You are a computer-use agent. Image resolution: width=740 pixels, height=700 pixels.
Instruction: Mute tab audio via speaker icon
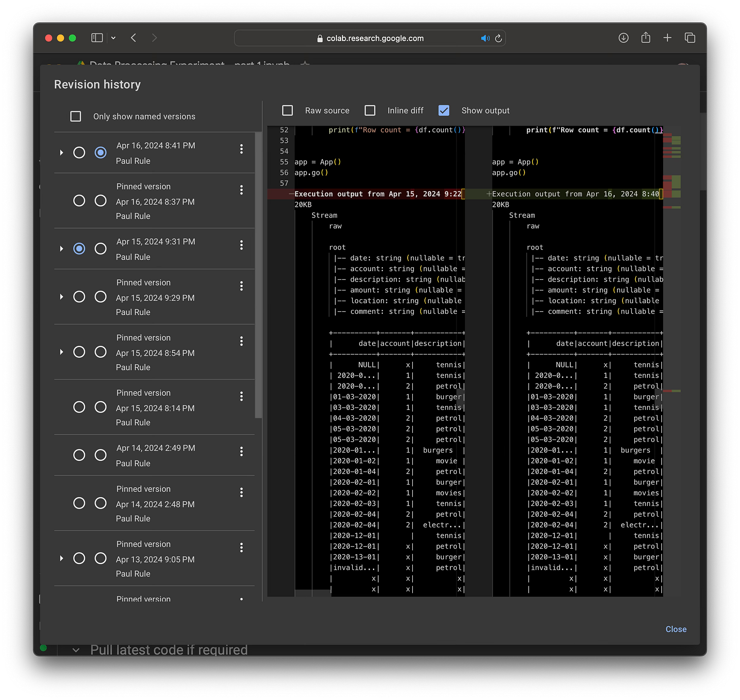[485, 38]
